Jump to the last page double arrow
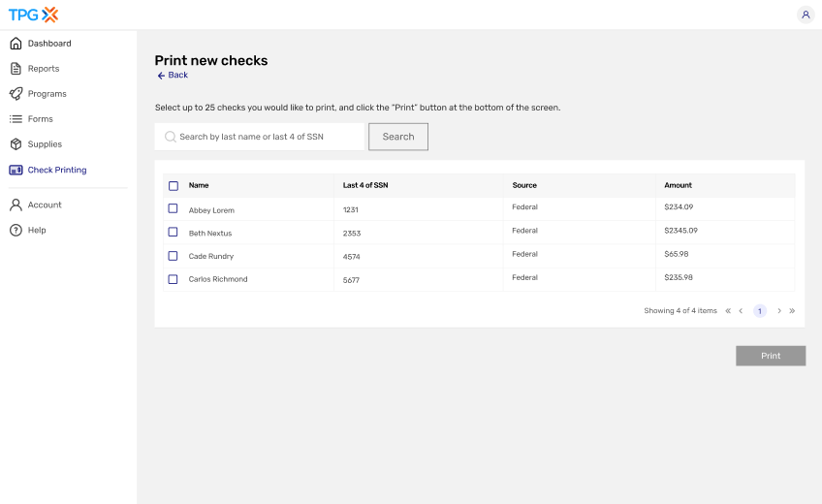822x504 pixels. pos(792,311)
